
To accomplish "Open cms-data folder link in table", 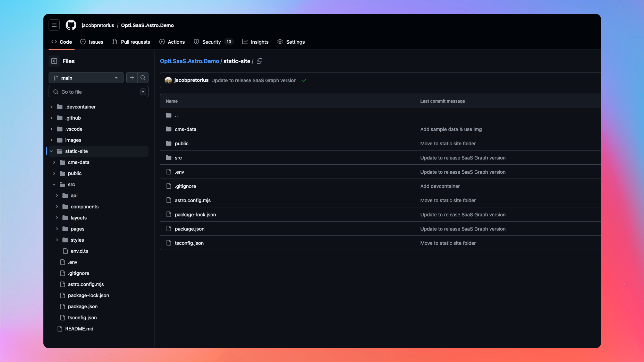I will click(186, 129).
